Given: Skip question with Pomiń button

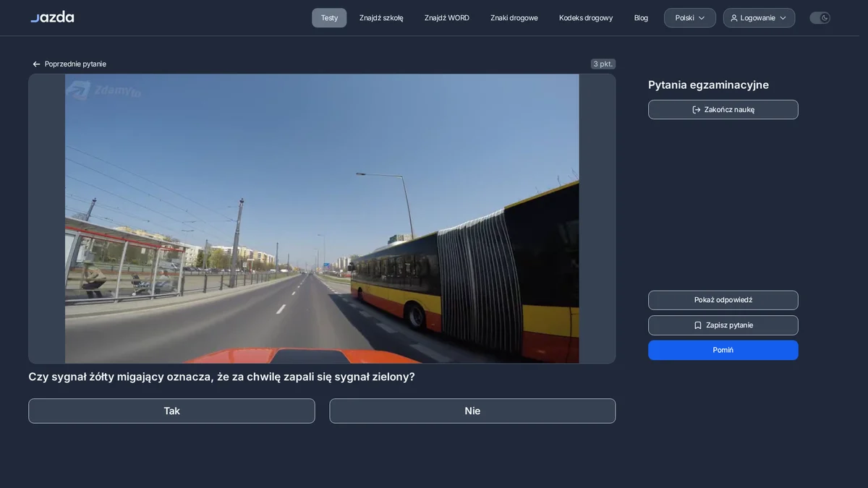Looking at the screenshot, I should pos(723,350).
